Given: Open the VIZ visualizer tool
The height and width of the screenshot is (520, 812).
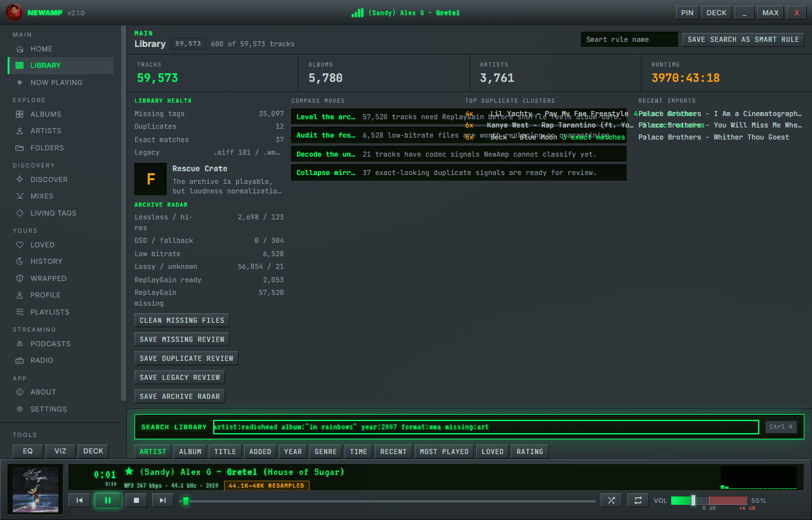Looking at the screenshot, I should tap(60, 451).
